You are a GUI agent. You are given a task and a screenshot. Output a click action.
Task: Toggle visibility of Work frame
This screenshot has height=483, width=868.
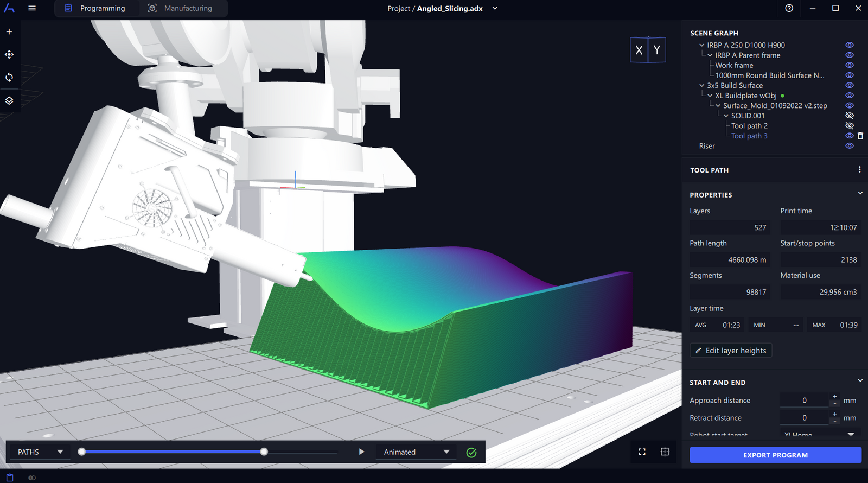pyautogui.click(x=850, y=65)
